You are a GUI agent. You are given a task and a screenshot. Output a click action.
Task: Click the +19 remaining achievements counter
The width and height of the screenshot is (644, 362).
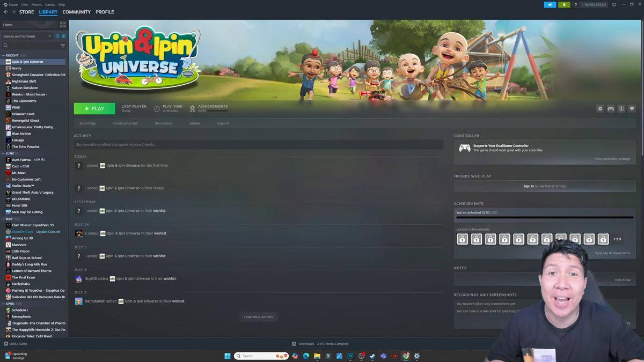click(617, 239)
